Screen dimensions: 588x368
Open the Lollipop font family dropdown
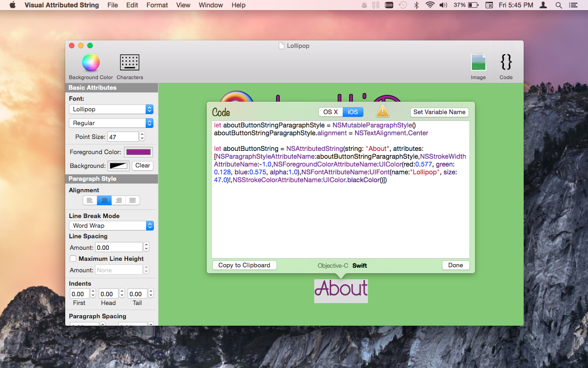(111, 109)
